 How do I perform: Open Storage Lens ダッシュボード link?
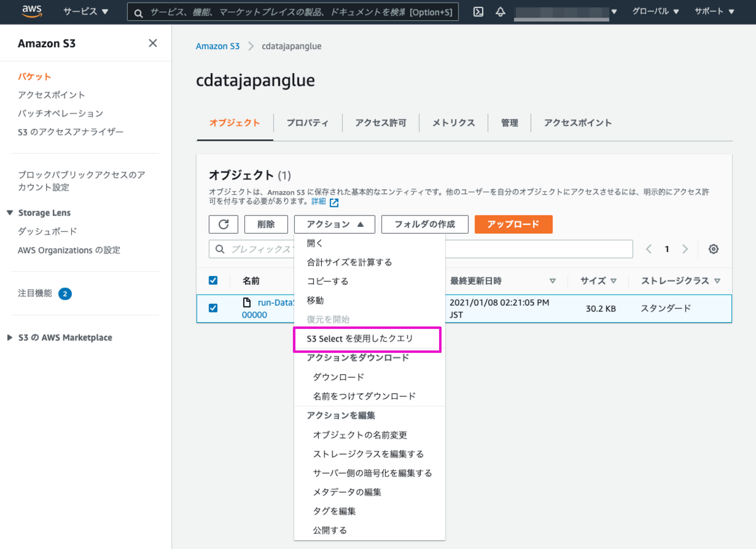(47, 231)
